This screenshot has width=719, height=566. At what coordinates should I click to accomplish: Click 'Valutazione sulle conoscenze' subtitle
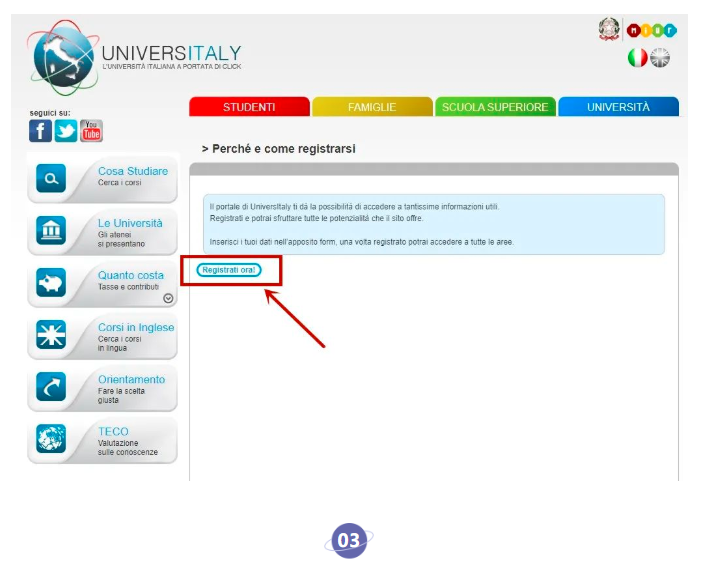pyautogui.click(x=128, y=448)
